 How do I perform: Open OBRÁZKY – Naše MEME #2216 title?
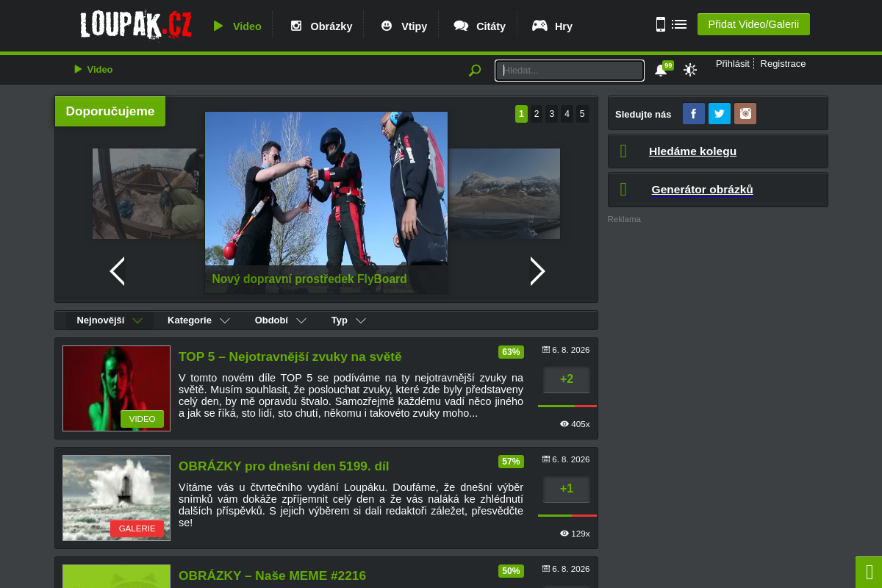click(x=272, y=576)
